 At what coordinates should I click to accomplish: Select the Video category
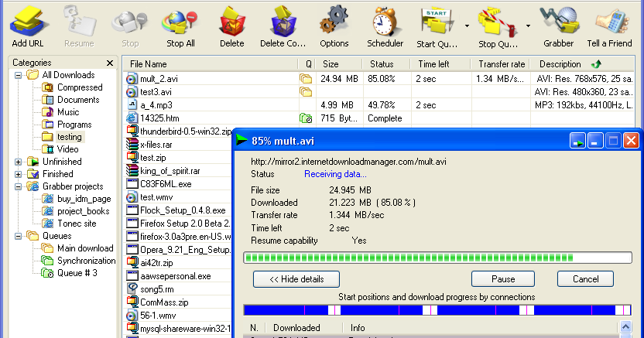[68, 149]
